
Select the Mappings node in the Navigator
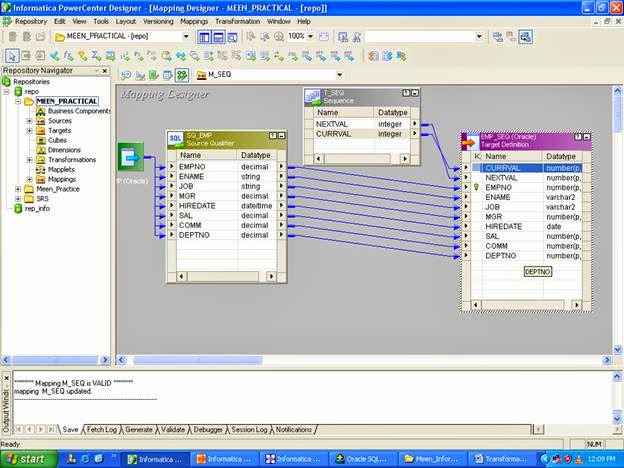click(62, 179)
